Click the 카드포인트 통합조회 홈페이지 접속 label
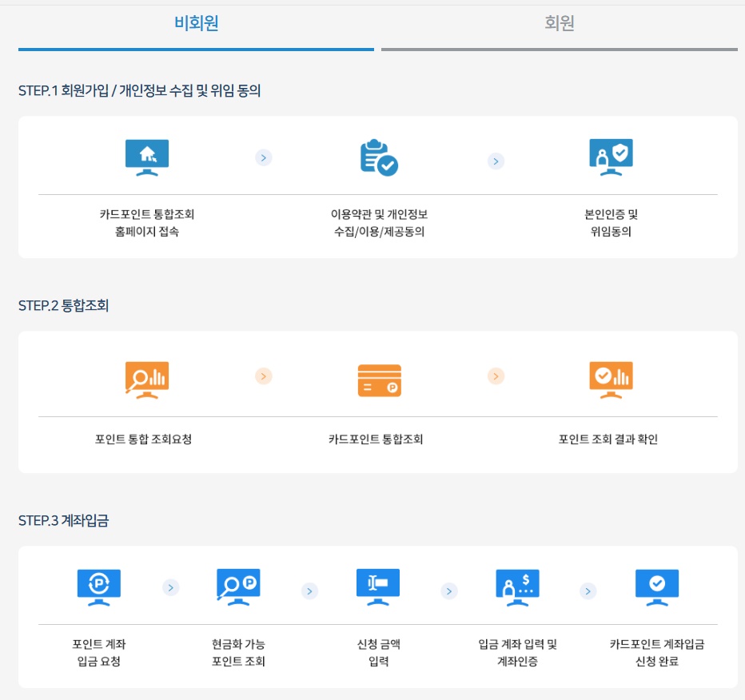Viewport: 745px width, 700px height. 147,223
